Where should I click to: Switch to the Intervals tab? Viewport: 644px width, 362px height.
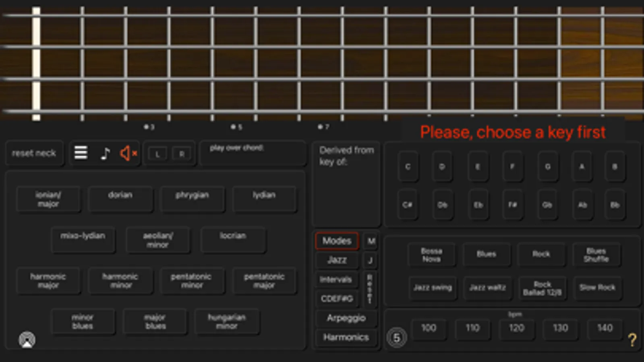point(337,280)
